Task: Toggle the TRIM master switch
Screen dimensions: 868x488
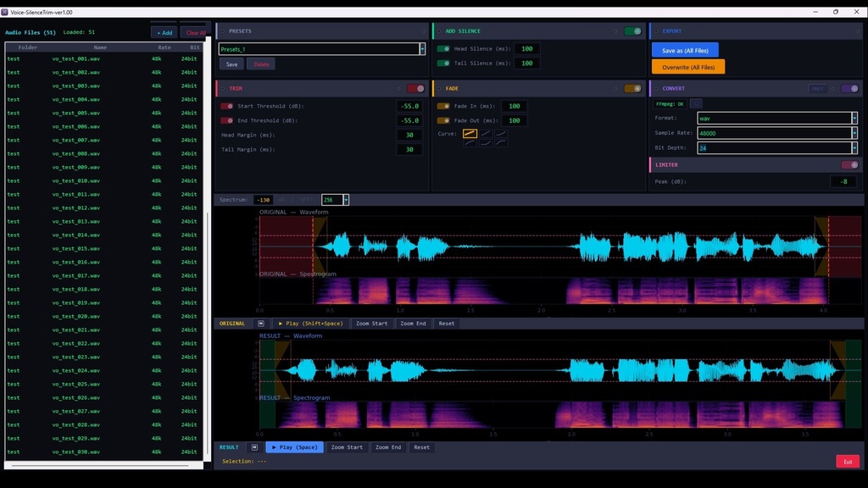Action: (415, 88)
